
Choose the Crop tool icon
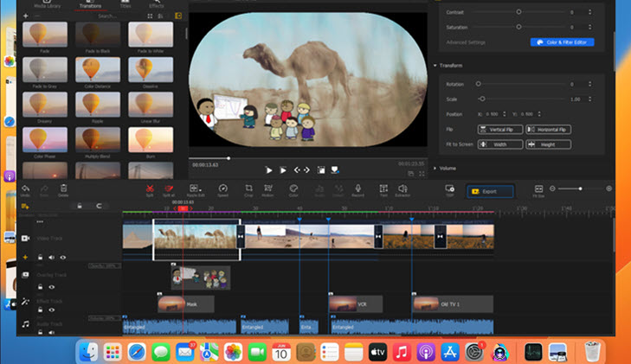coord(248,188)
